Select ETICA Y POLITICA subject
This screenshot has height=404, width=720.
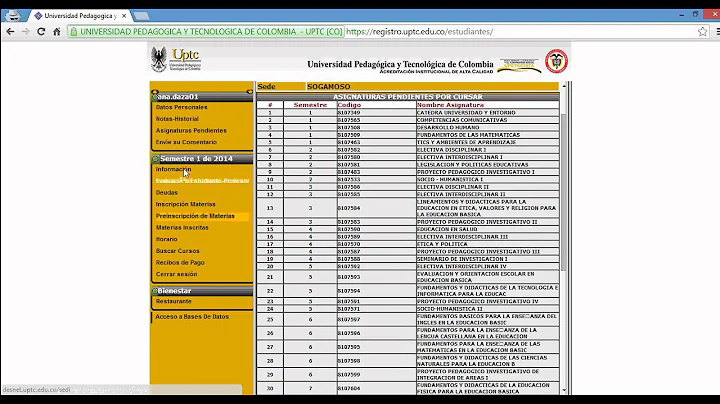click(442, 244)
